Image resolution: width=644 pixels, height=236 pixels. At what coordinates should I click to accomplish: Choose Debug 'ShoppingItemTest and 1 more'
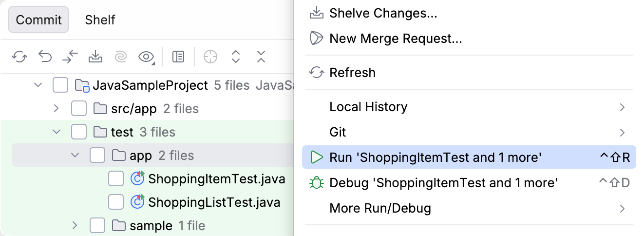tap(469, 183)
